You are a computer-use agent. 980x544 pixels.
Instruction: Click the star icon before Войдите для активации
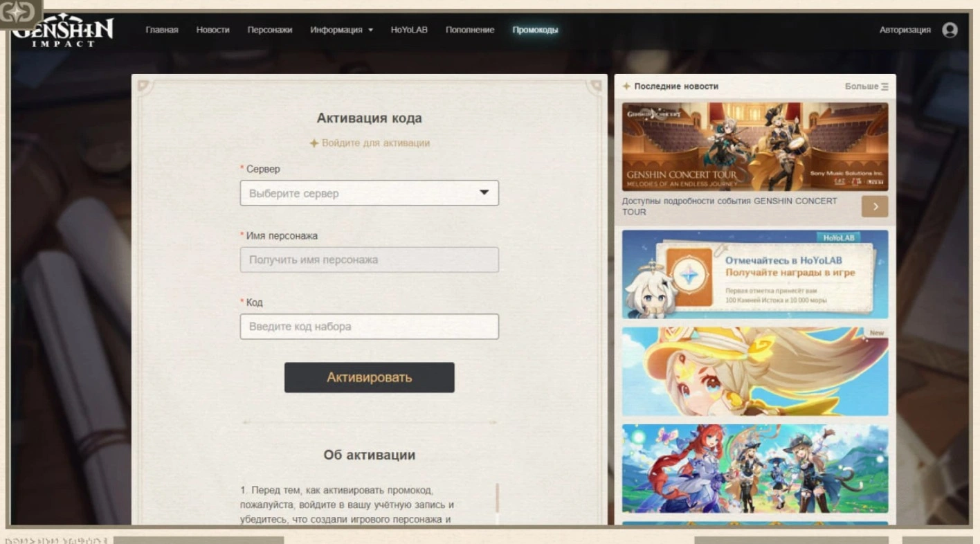coord(314,143)
